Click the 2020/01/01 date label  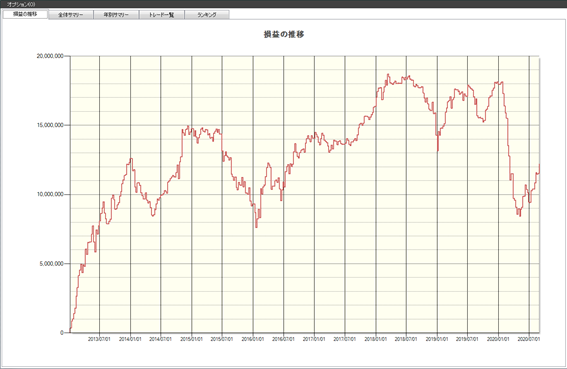coord(498,339)
